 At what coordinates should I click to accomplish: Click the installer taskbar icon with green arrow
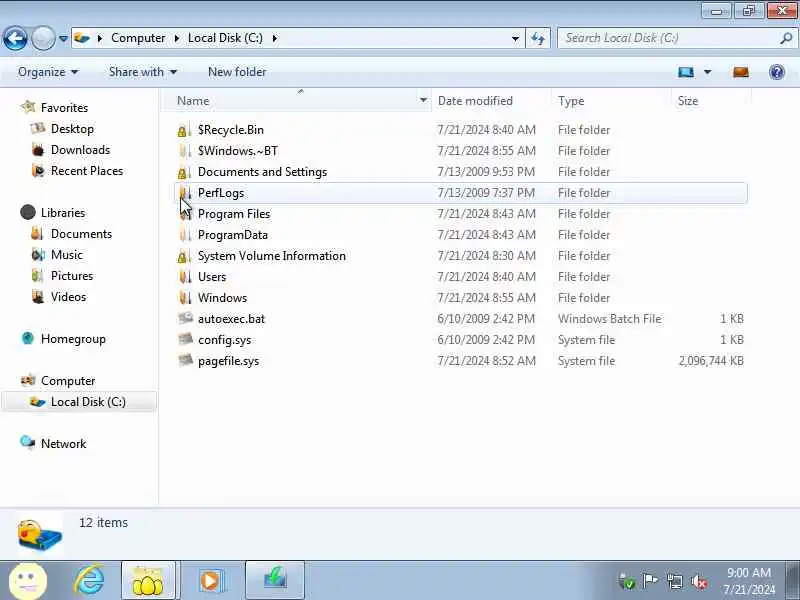tap(275, 581)
